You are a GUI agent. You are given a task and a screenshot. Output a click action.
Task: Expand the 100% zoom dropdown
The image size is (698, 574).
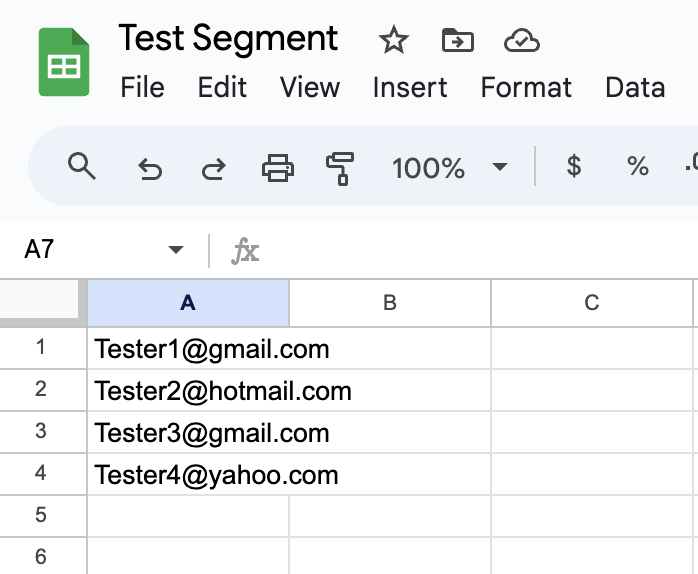pyautogui.click(x=500, y=167)
